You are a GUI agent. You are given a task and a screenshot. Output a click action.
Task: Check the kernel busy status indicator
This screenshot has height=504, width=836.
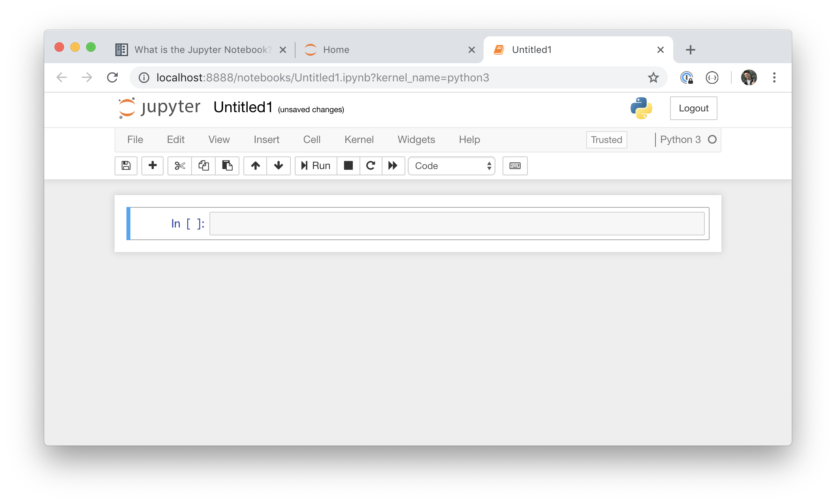[x=712, y=139]
